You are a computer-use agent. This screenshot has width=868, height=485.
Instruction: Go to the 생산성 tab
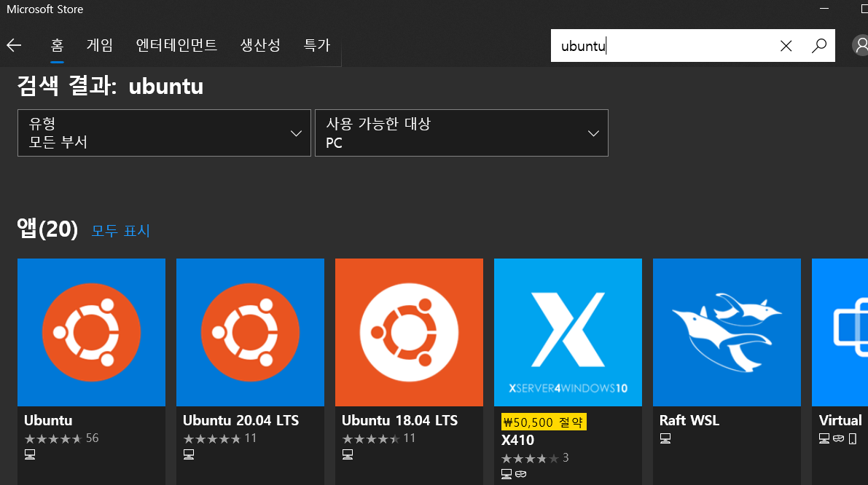(x=260, y=45)
